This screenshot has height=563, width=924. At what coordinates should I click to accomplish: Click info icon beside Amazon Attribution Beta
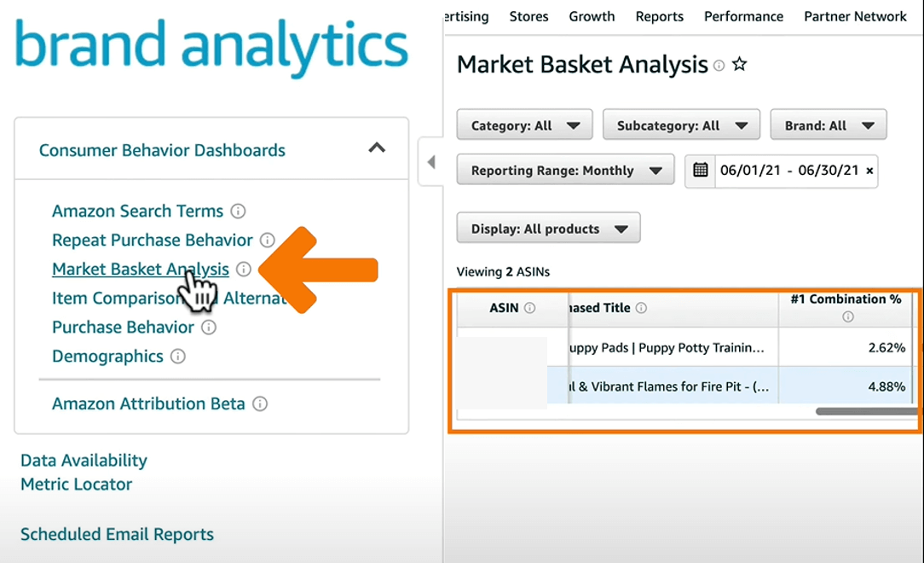tap(260, 404)
